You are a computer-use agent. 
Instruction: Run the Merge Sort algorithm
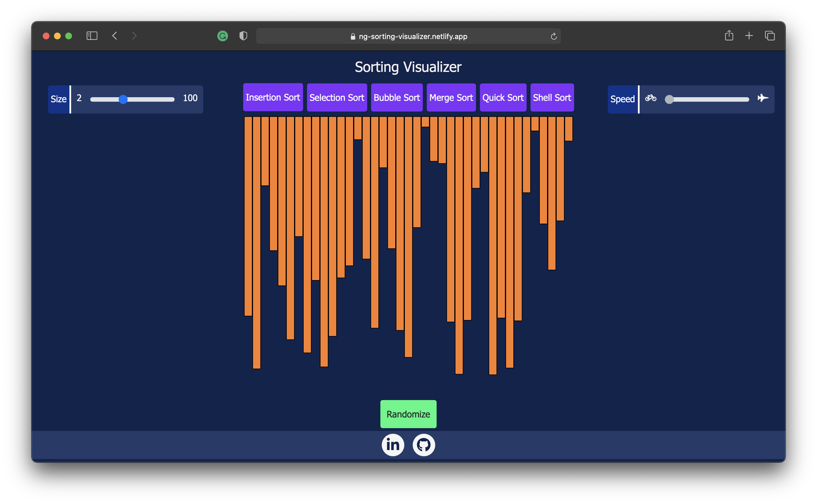451,97
